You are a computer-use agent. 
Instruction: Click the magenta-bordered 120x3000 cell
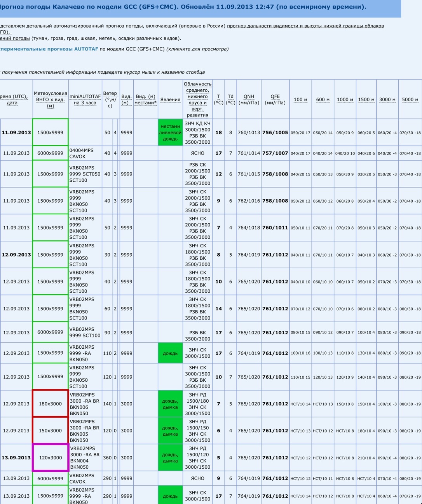click(x=51, y=458)
